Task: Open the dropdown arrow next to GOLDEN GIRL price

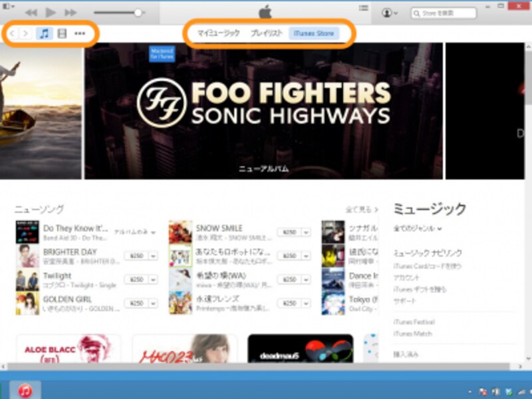Action: pos(153,303)
